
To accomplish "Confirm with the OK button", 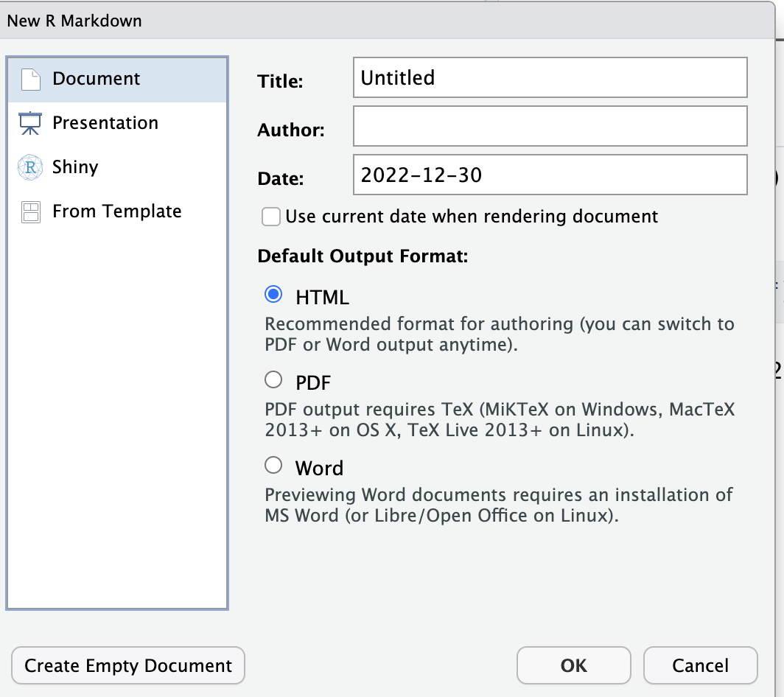I will pyautogui.click(x=573, y=665).
